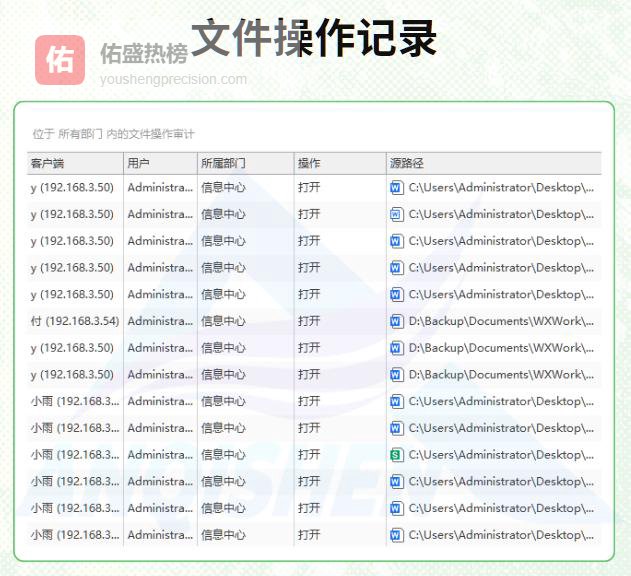Sort by the 客户端 column header

point(48,163)
